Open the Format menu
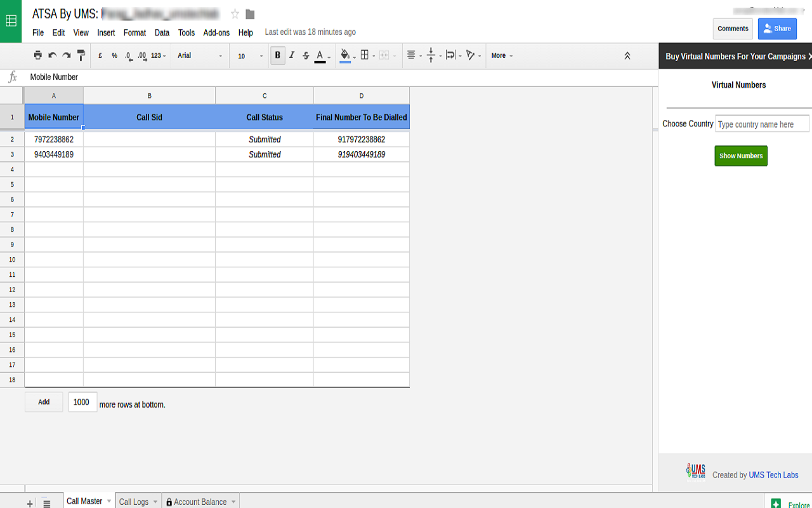The height and width of the screenshot is (508, 812). coord(134,32)
